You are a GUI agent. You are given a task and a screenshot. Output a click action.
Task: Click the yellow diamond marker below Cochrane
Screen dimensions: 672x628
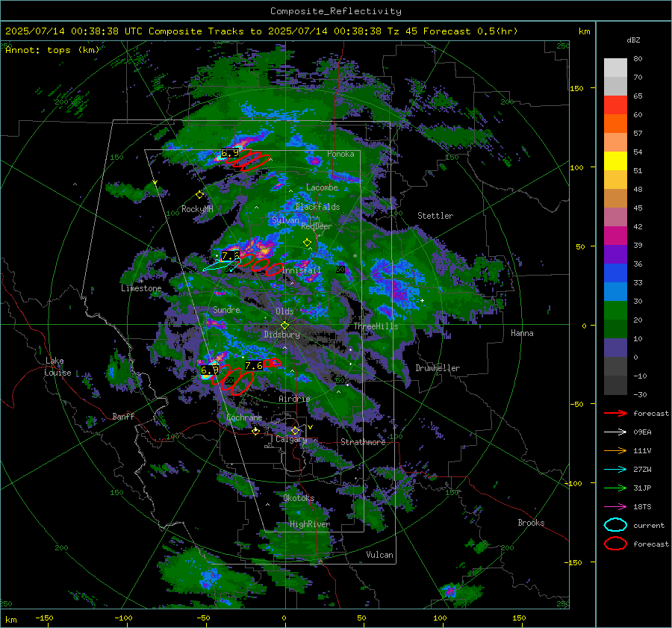point(255,431)
